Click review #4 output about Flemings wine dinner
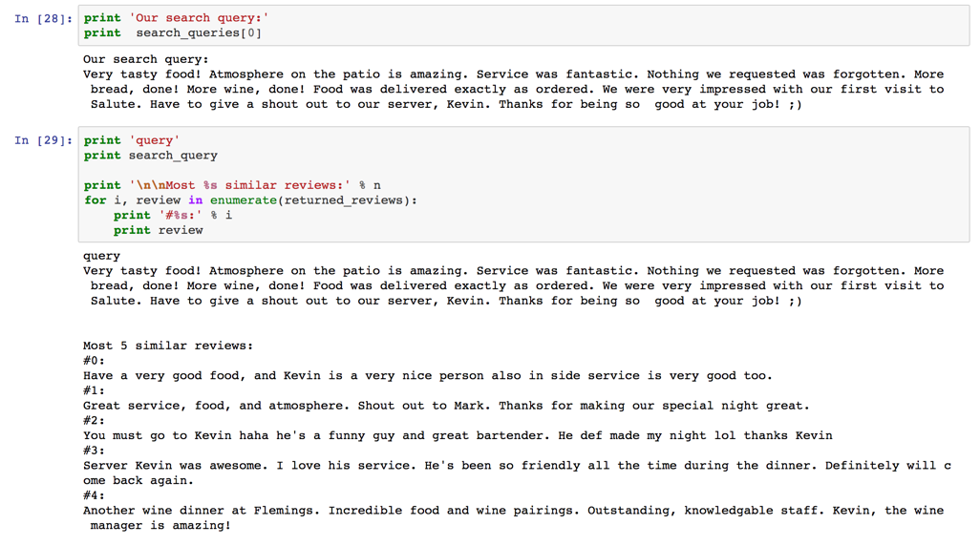980x546 pixels. click(513, 518)
